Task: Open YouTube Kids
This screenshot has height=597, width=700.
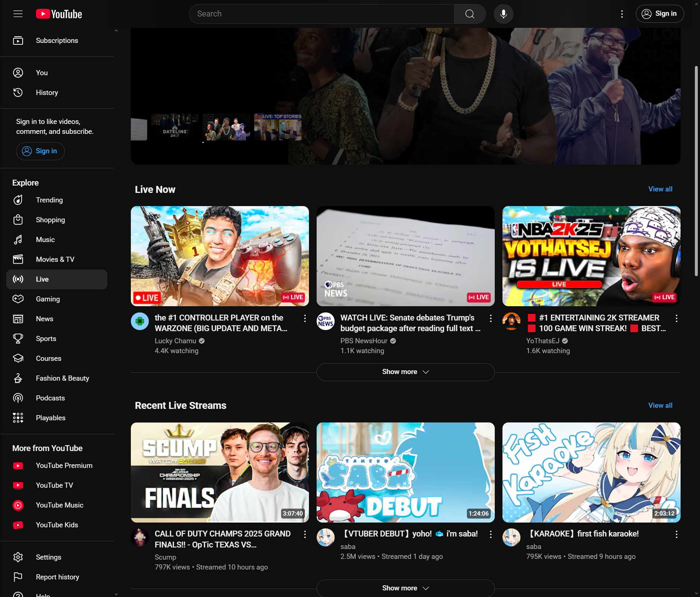Action: (x=57, y=525)
